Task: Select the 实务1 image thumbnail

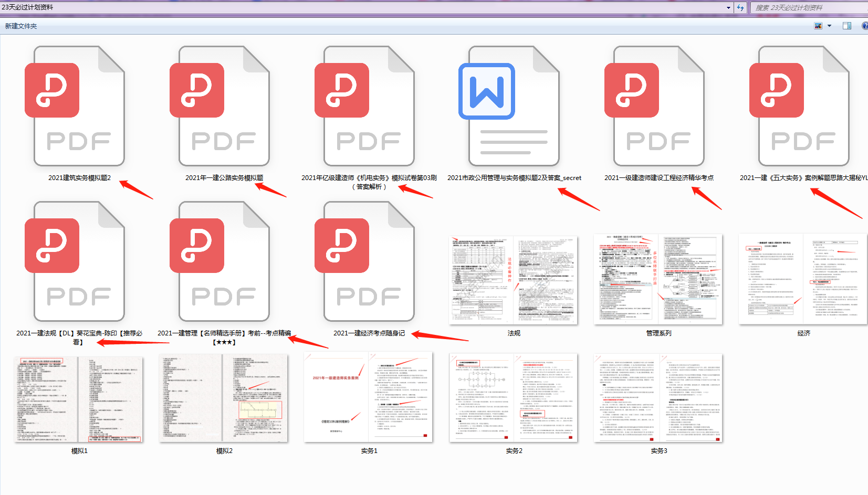Action: click(369, 397)
